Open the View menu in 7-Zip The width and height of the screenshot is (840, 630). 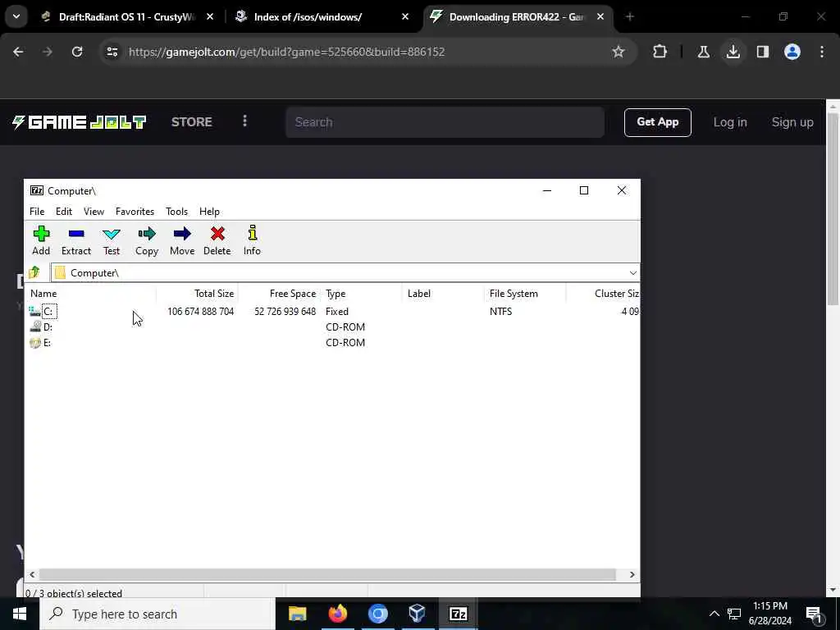coord(94,212)
